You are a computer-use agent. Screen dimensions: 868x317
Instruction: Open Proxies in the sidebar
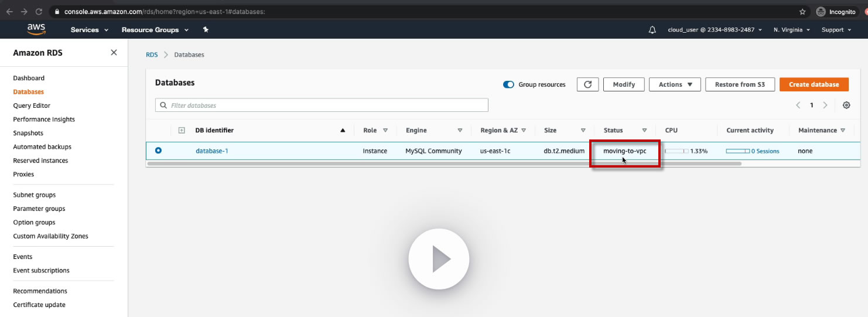(x=23, y=174)
